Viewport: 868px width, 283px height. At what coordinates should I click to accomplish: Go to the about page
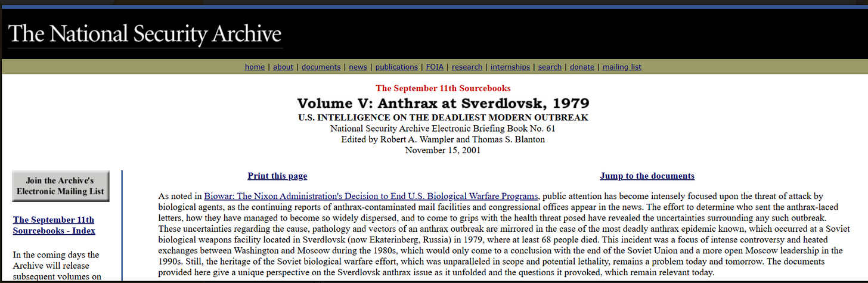coord(283,67)
